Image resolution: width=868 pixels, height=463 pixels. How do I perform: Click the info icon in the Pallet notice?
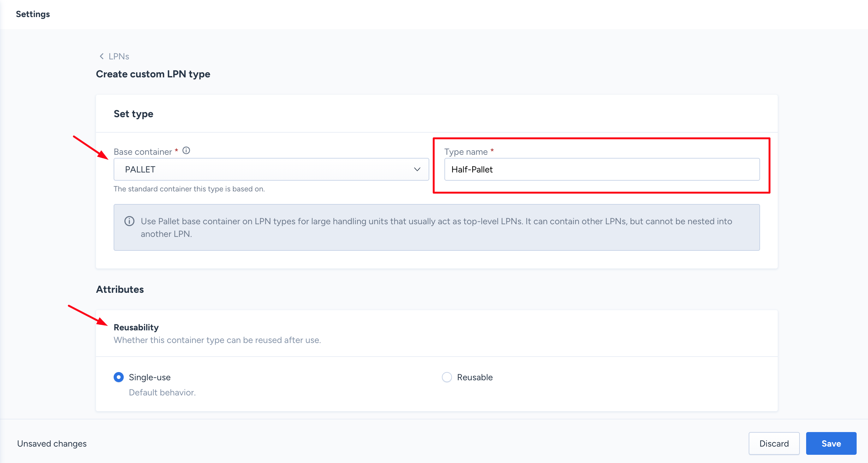tap(129, 221)
